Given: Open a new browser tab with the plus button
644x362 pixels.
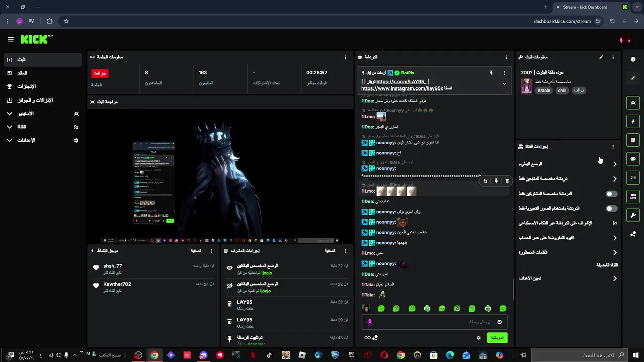Looking at the screenshot, I should [546, 7].
